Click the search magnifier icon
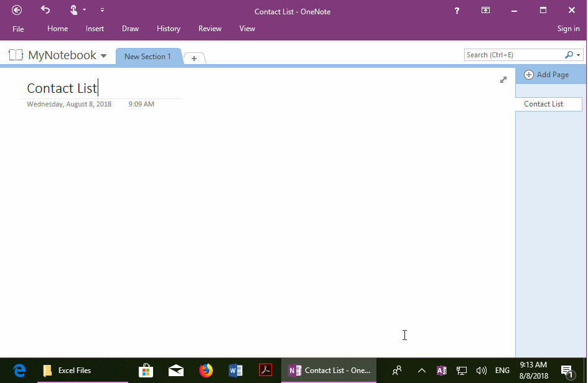588x383 pixels. [x=568, y=55]
